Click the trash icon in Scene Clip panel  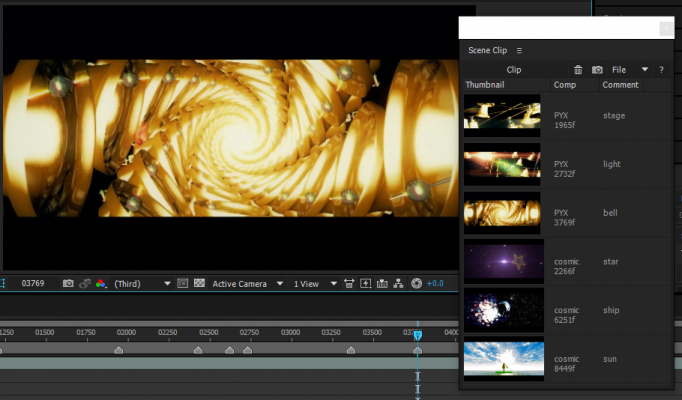tap(578, 70)
